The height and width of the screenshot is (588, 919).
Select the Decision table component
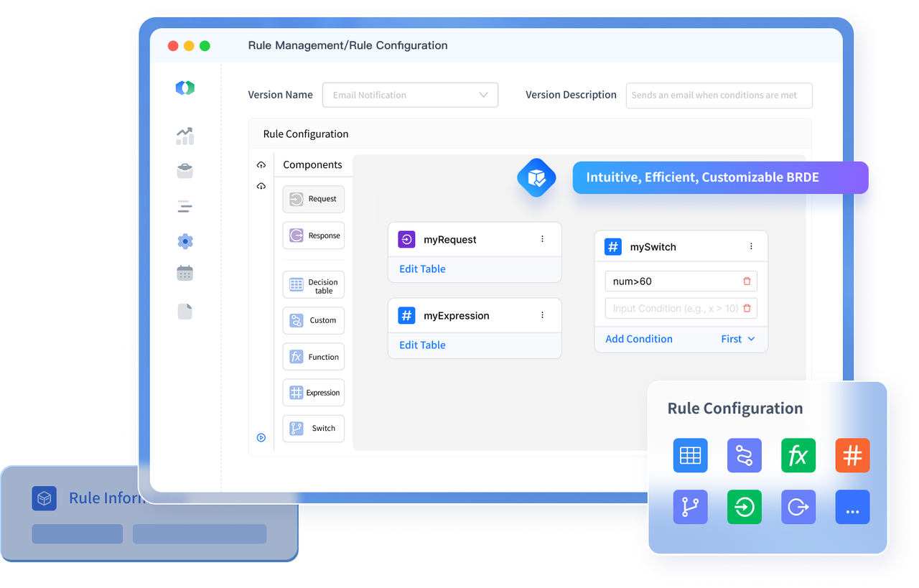click(x=314, y=285)
